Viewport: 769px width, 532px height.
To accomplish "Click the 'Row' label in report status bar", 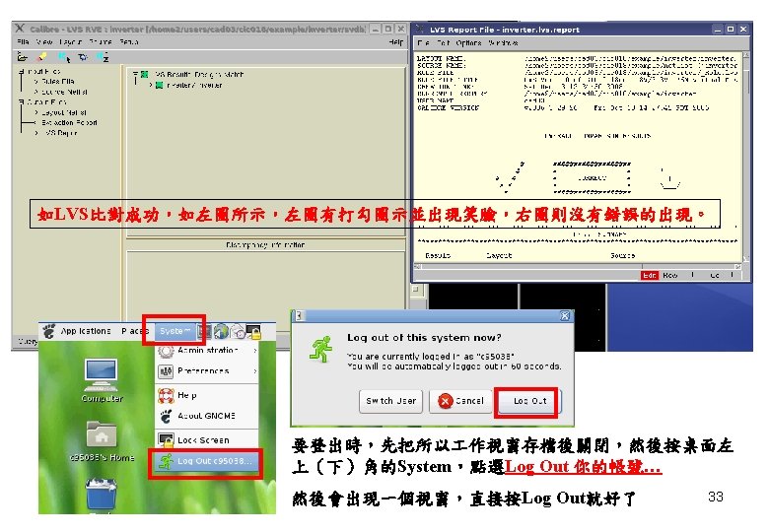I will coord(670,275).
